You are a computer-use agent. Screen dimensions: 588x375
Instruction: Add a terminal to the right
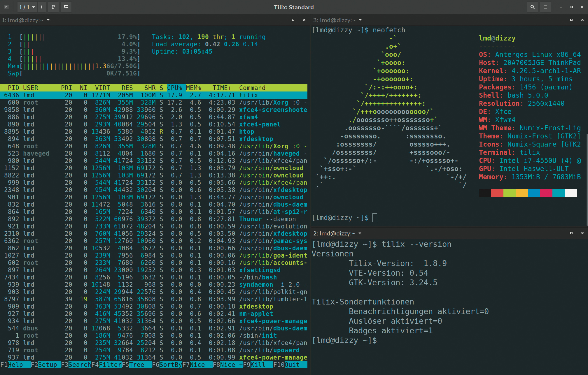pyautogui.click(x=53, y=7)
